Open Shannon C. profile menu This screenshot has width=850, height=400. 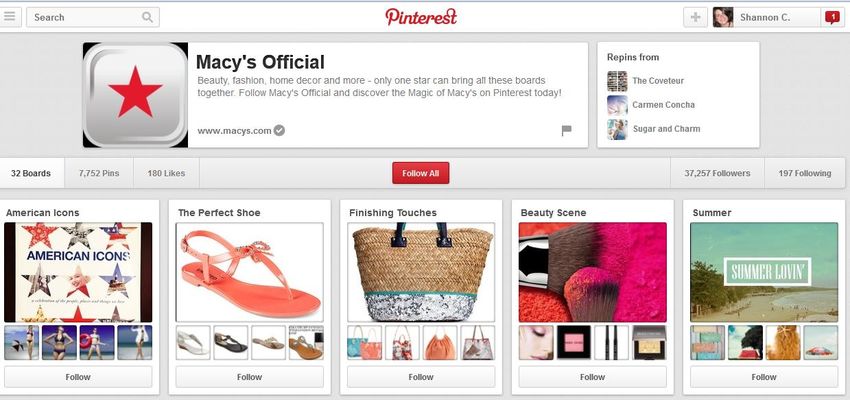point(765,17)
